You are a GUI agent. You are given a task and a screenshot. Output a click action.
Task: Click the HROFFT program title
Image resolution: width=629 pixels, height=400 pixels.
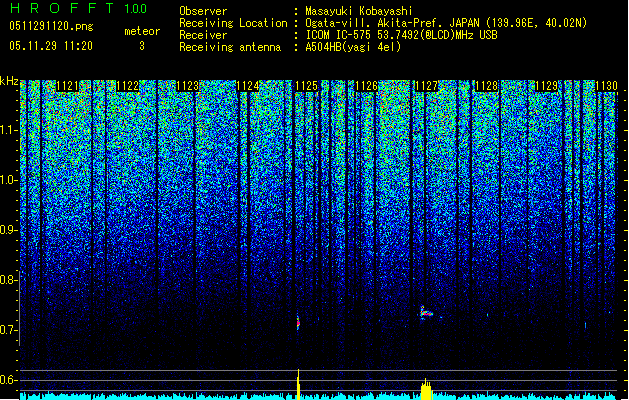click(x=62, y=8)
